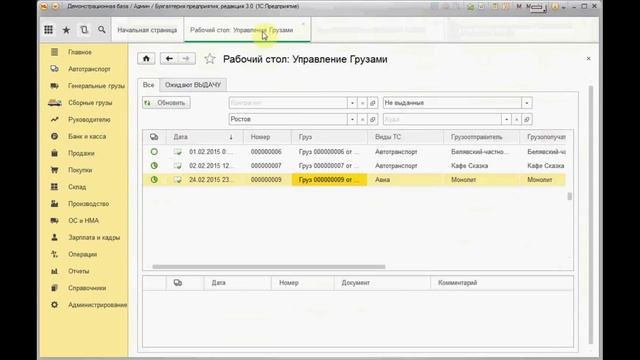Open Сборные грузы section
The width and height of the screenshot is (640, 360).
tap(90, 103)
